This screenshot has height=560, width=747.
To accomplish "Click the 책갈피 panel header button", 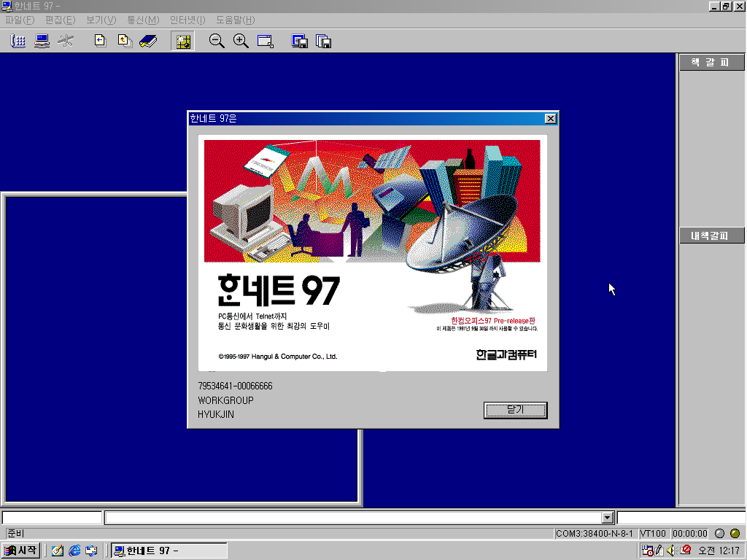I will [x=711, y=63].
